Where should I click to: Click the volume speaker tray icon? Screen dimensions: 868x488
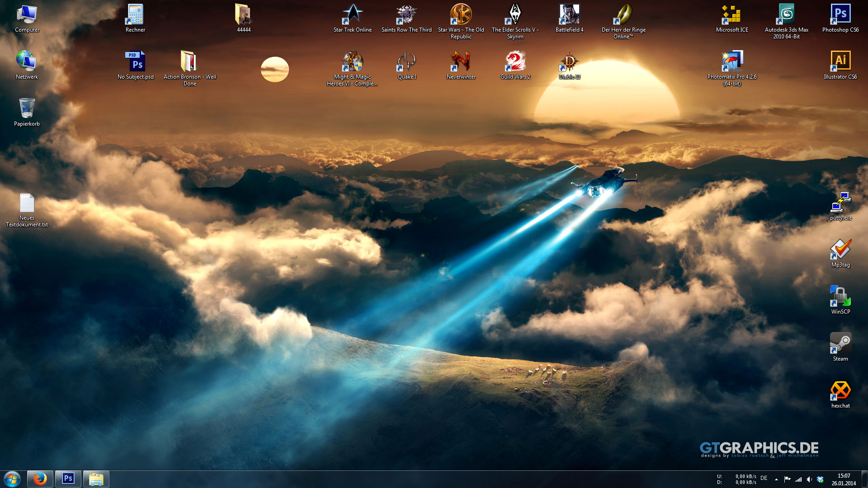(809, 479)
